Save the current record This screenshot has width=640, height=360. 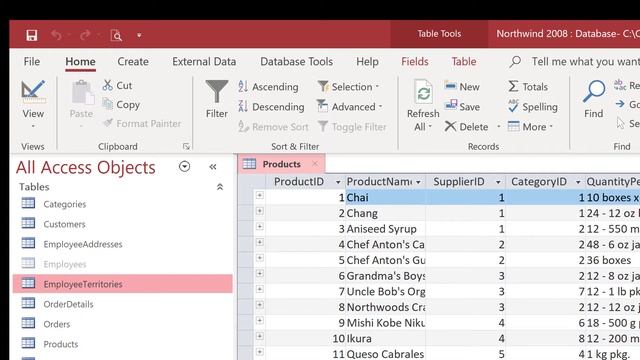click(462, 107)
